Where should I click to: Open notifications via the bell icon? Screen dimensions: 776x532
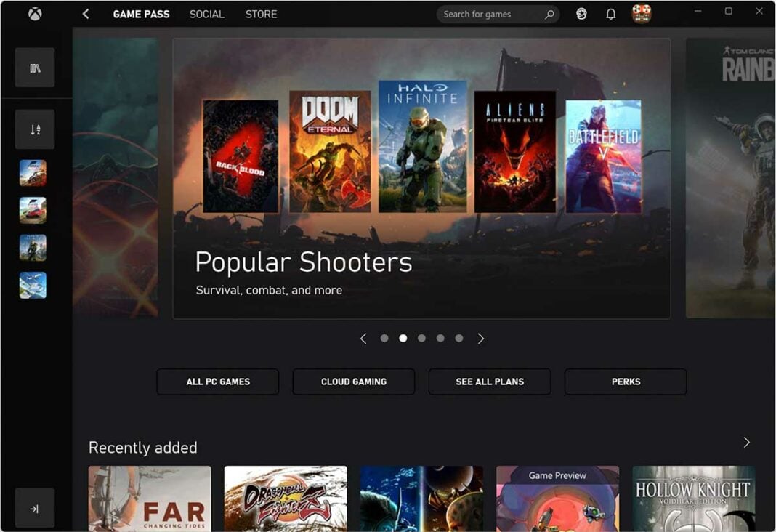[x=610, y=14]
